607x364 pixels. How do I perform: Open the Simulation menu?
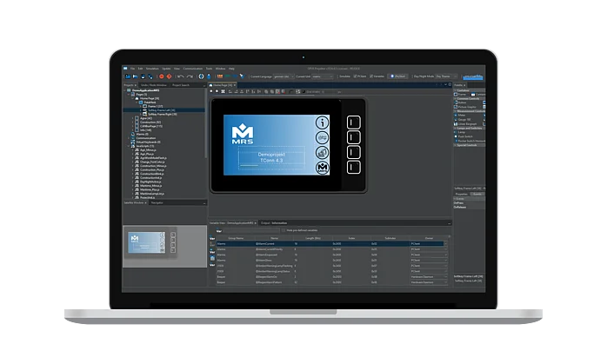point(152,69)
